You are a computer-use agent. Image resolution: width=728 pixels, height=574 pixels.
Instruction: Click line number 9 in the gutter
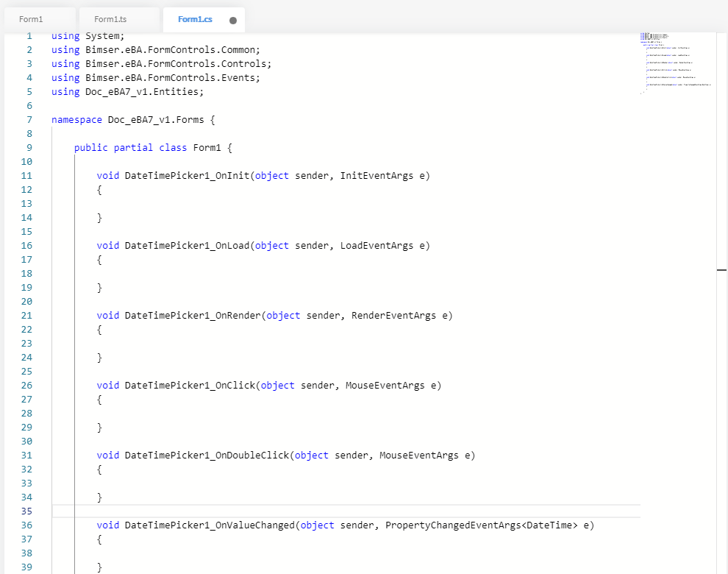[29, 147]
